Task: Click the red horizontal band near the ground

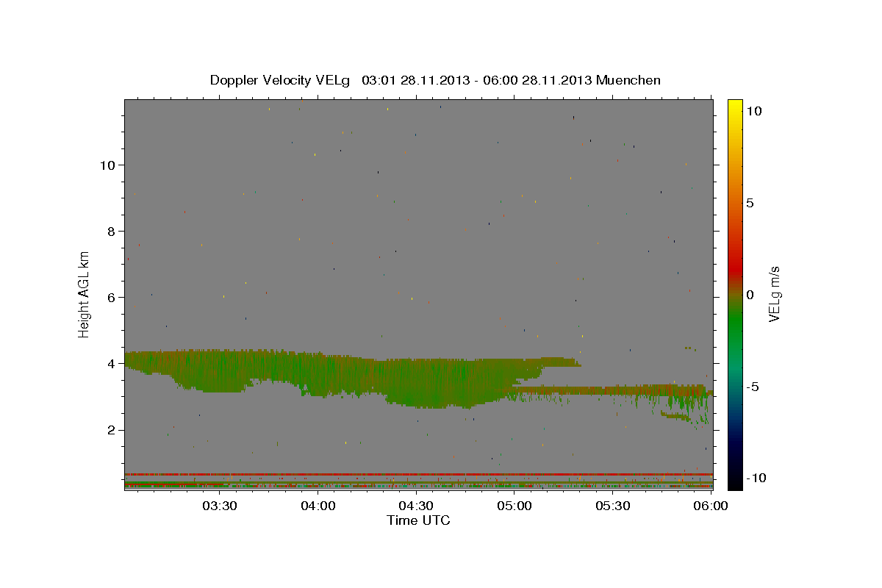Action: pyautogui.click(x=418, y=474)
